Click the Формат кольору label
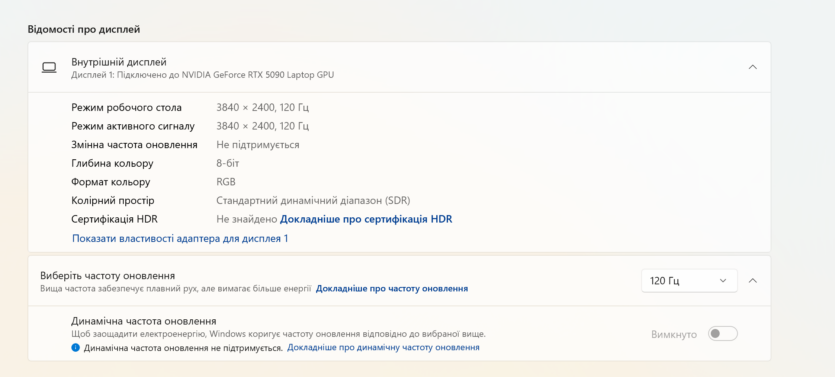Image resolution: width=835 pixels, height=377 pixels. pyautogui.click(x=111, y=182)
